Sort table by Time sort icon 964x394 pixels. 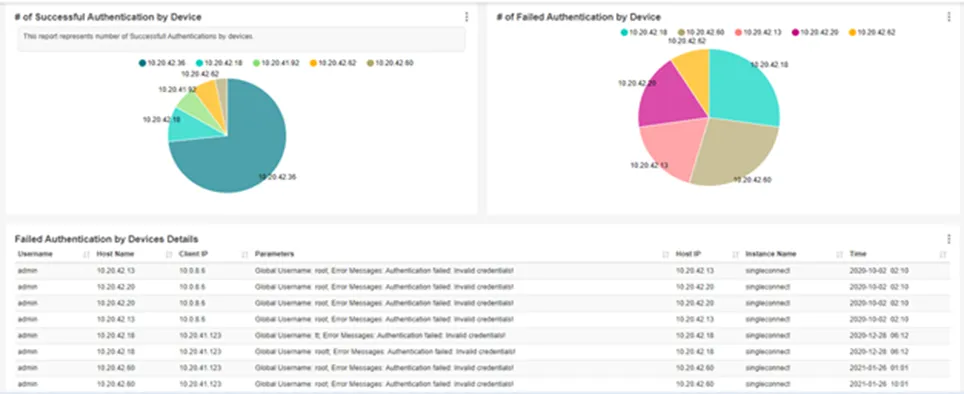tap(943, 254)
